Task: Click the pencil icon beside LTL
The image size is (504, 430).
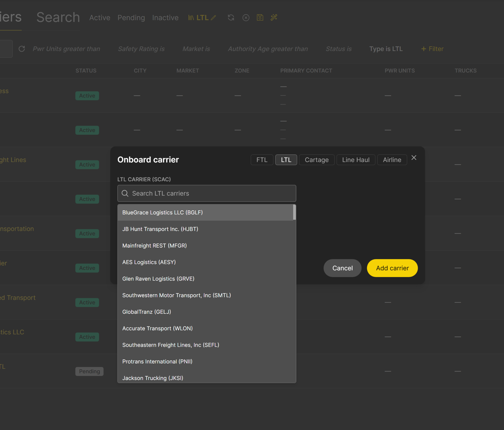Action: 213,18
